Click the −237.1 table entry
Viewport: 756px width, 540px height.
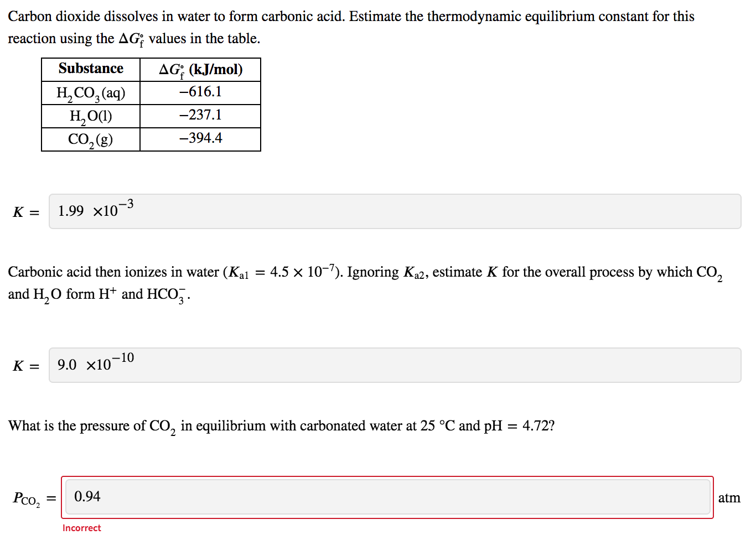pyautogui.click(x=200, y=115)
